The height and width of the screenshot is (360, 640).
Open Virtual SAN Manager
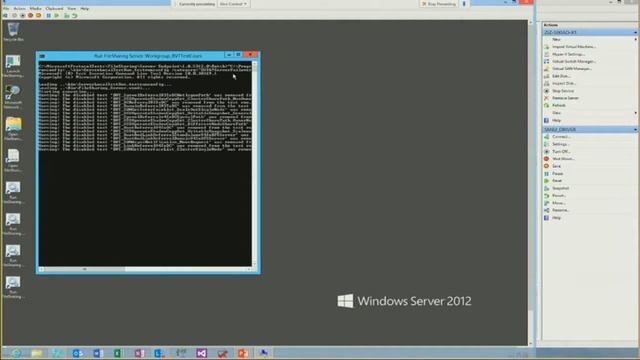571,69
